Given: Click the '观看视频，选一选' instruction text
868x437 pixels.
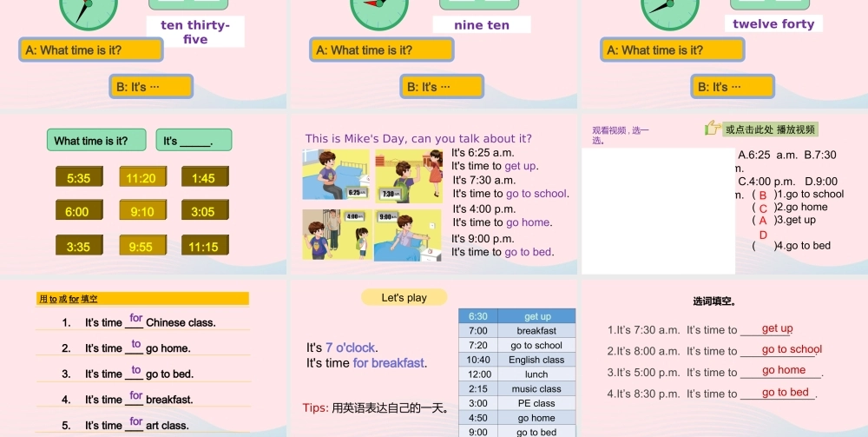Looking at the screenshot, I should (x=620, y=136).
